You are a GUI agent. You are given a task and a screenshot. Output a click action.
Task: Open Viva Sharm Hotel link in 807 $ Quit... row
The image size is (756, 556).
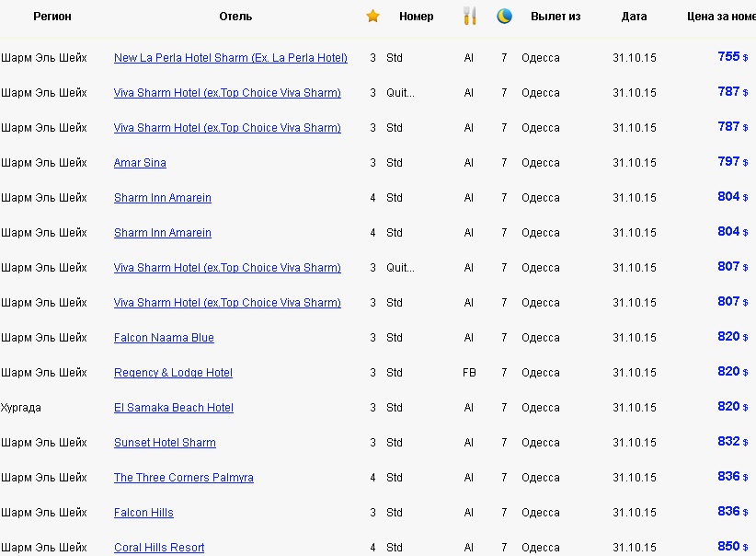227,268
